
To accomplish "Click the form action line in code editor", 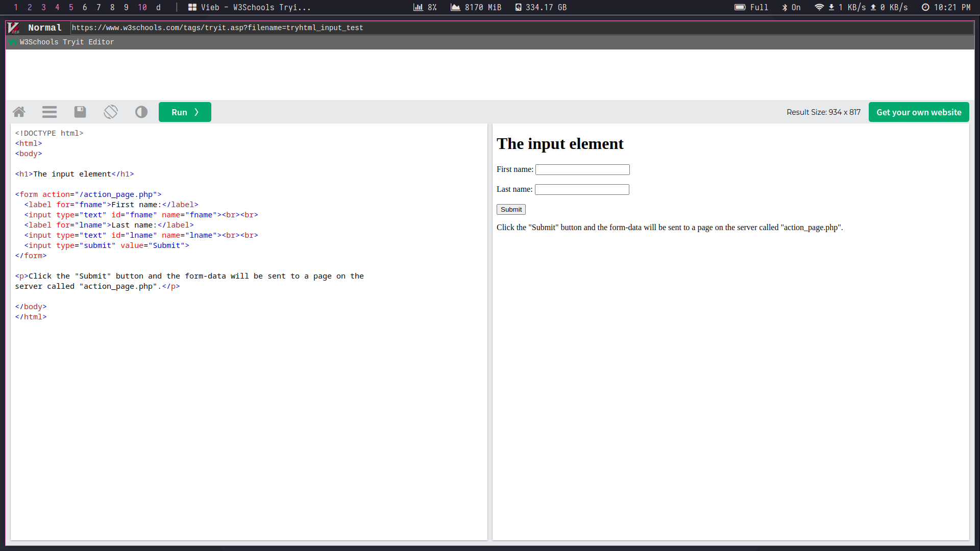I will pos(88,194).
